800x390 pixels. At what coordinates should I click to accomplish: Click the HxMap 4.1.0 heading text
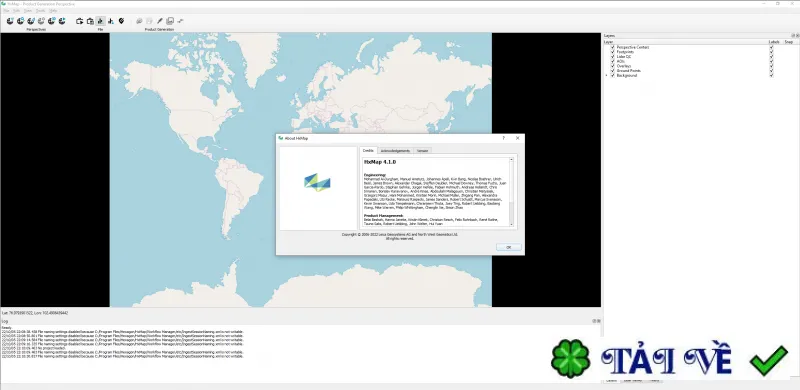(x=380, y=162)
